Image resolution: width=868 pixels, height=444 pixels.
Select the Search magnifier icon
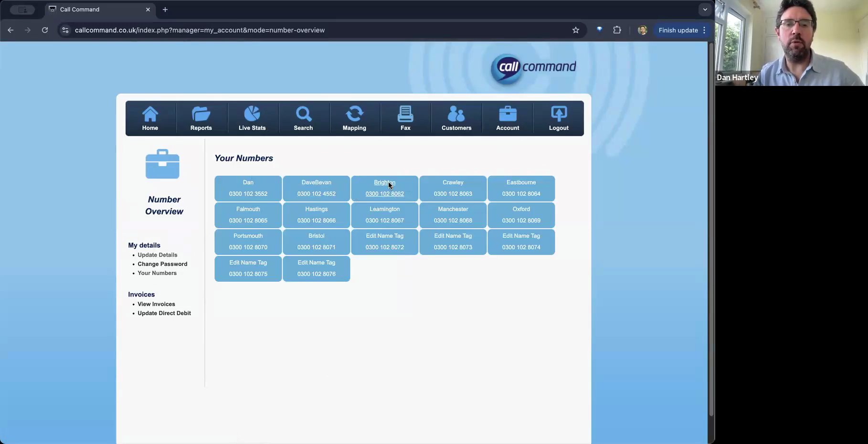click(303, 114)
